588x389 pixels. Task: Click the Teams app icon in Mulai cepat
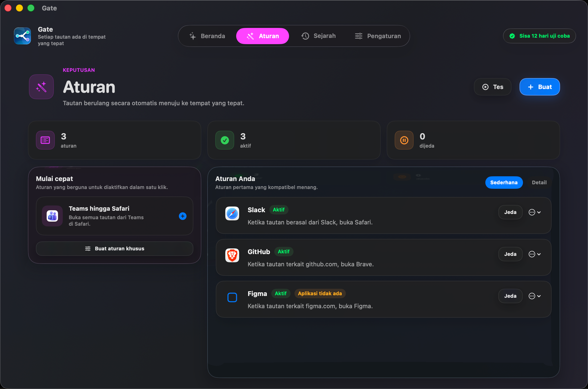coord(52,216)
